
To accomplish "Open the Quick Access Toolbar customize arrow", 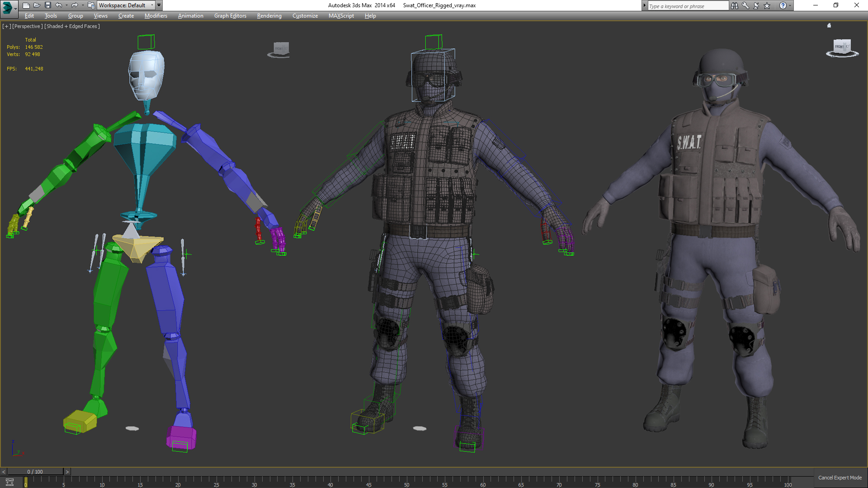I will click(x=159, y=5).
